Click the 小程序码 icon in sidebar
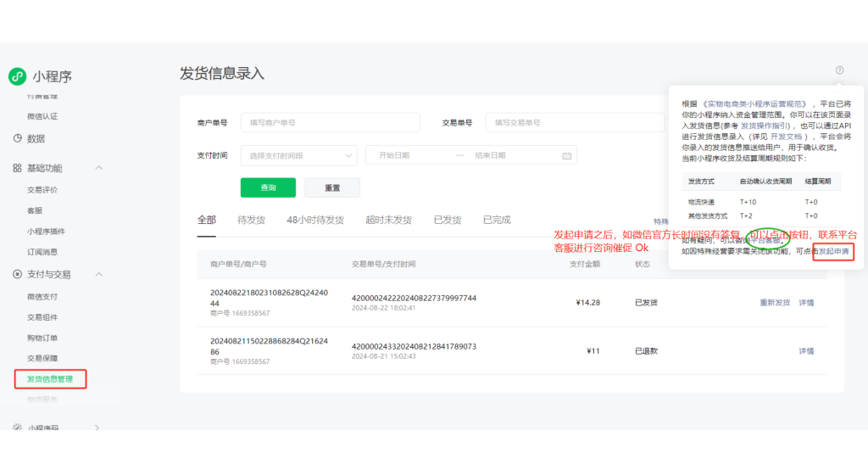Viewport: 868px width, 453px height. pos(17,428)
